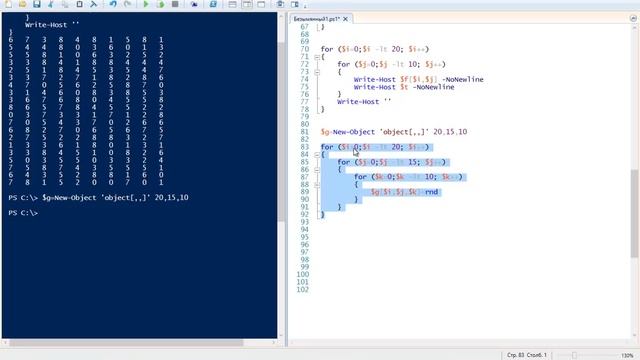Click the for loop on line 72
Viewport: 640px width, 360px height.
(x=391, y=64)
